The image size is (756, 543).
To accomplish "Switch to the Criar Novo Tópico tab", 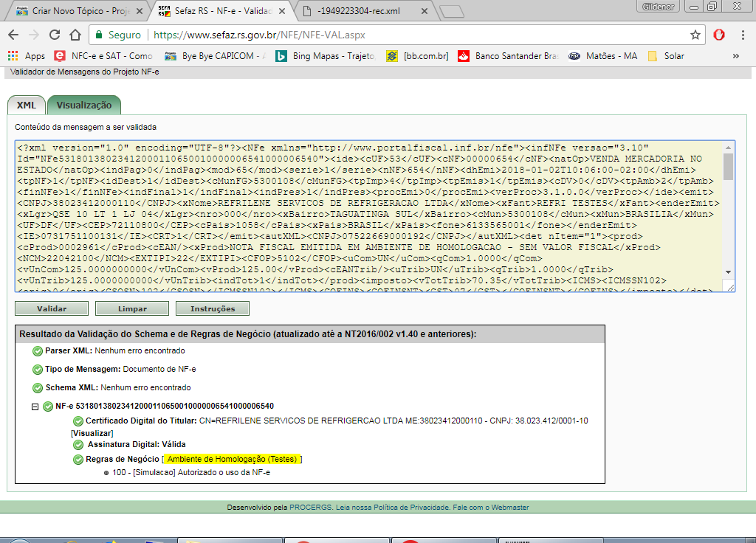I will [75, 10].
